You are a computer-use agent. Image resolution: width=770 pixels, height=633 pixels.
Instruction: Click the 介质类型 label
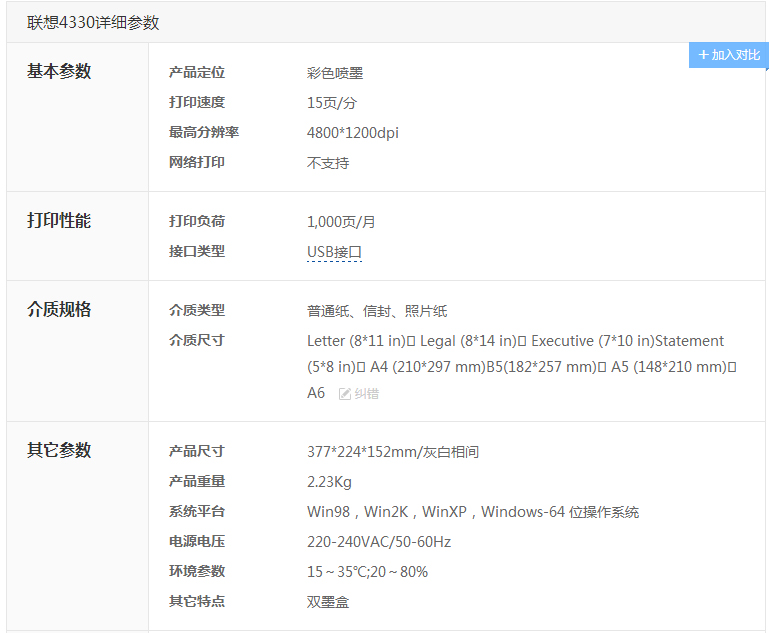(197, 310)
